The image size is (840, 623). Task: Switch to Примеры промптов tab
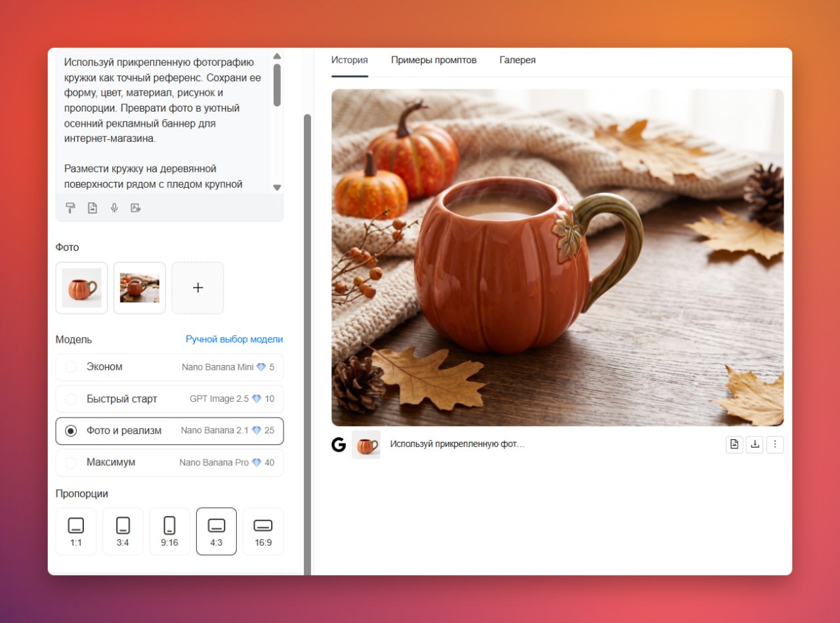(x=434, y=60)
